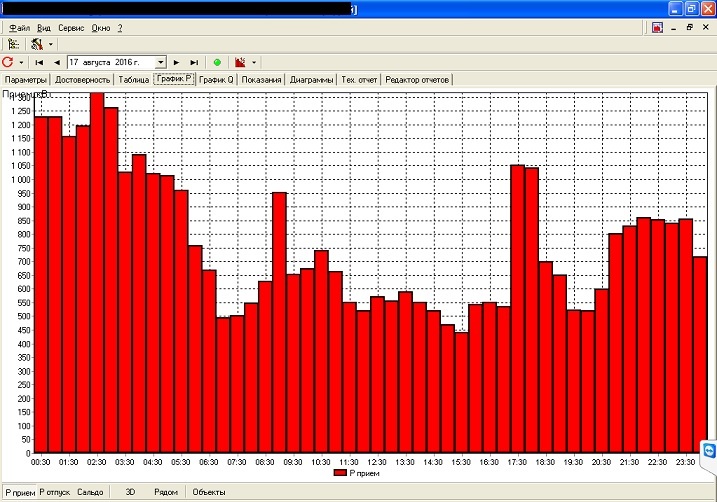The image size is (717, 502).
Task: Click the tallest bar at 02:30
Action: [97, 272]
